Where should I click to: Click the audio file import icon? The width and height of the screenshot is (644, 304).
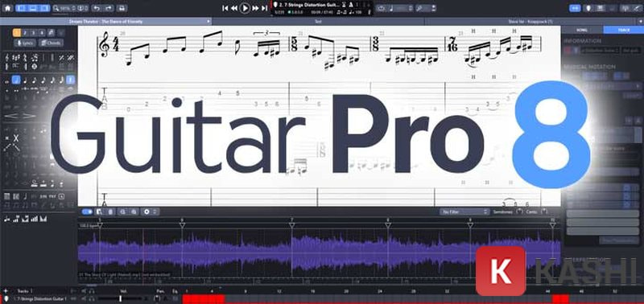(99, 212)
